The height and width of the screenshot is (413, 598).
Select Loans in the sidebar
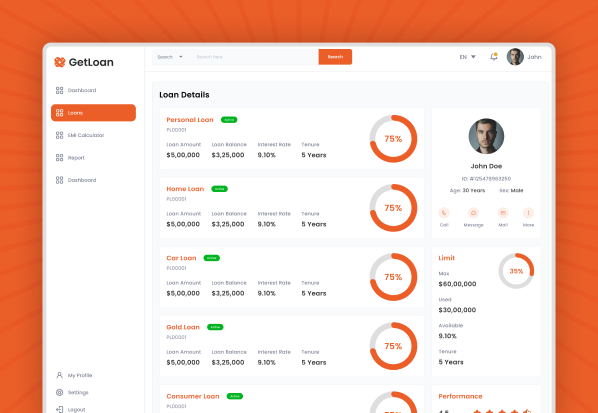(93, 113)
